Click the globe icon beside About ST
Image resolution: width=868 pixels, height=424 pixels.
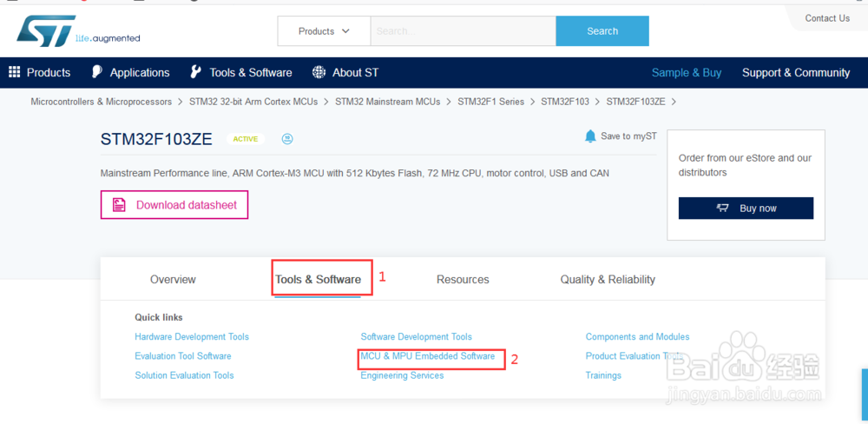click(x=319, y=72)
